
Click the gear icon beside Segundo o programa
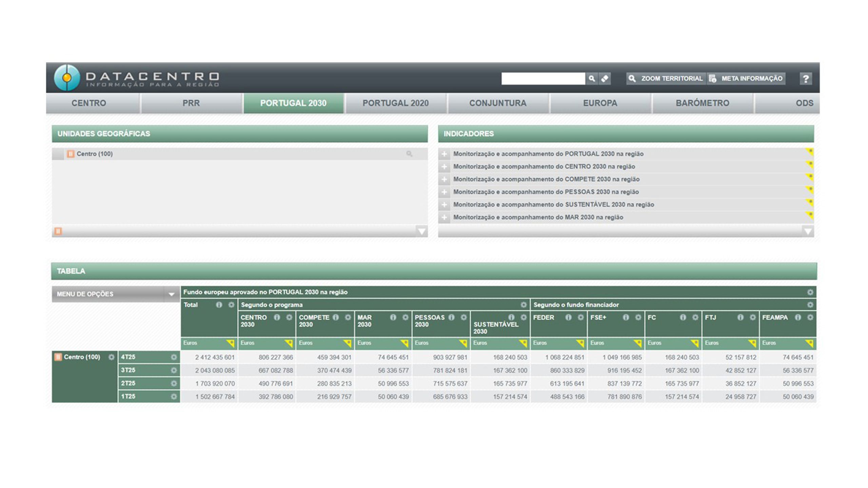coord(524,305)
